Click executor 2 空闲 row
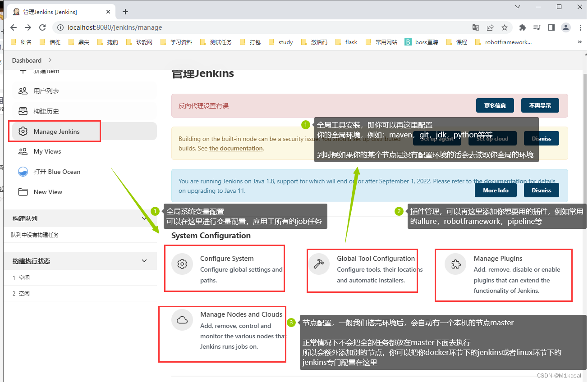The width and height of the screenshot is (588, 382). tap(80, 293)
